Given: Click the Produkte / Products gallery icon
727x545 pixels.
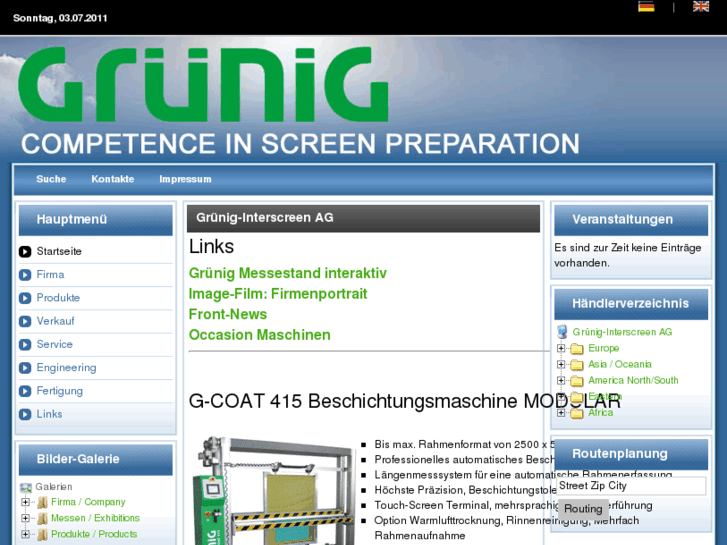Looking at the screenshot, I should pos(43,534).
